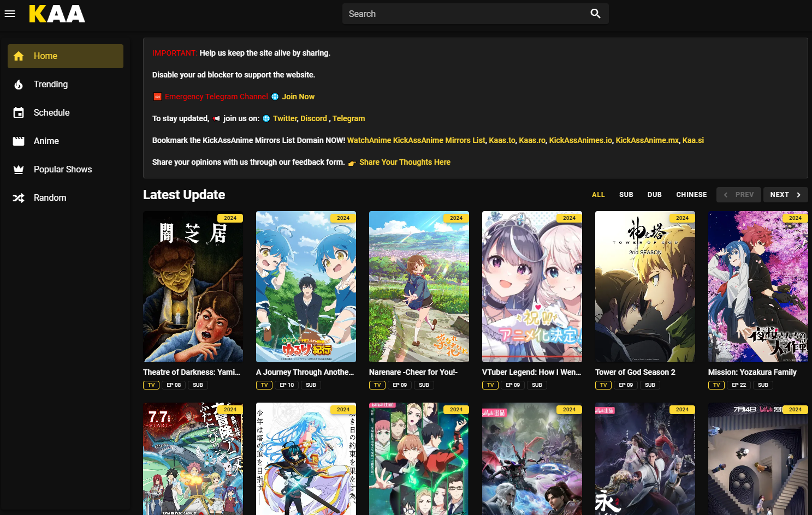Image resolution: width=812 pixels, height=515 pixels.
Task: Filter latest updates by SUB
Action: 626,195
